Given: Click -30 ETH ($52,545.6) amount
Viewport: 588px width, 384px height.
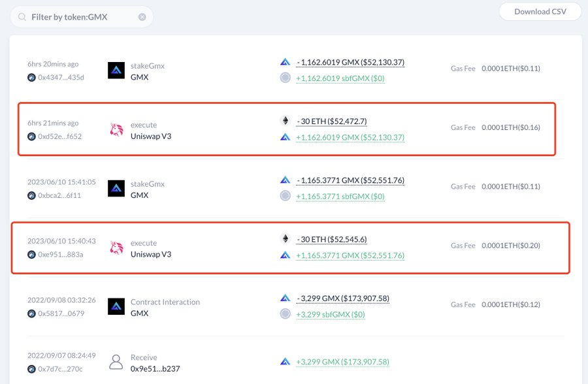Looking at the screenshot, I should click(x=331, y=240).
